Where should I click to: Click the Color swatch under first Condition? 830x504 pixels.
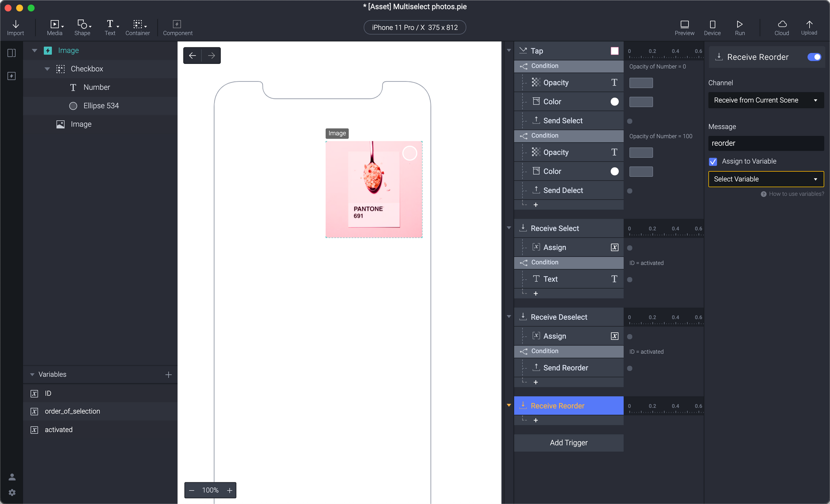click(614, 101)
